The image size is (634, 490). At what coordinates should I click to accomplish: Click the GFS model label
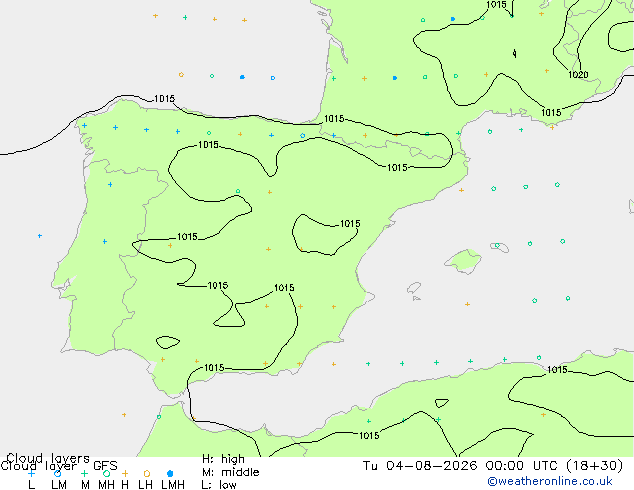click(x=105, y=466)
